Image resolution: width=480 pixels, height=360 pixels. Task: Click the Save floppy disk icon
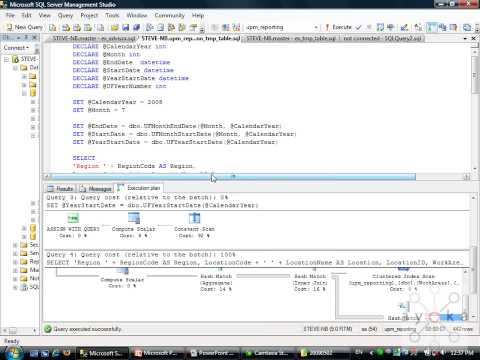pos(126,27)
